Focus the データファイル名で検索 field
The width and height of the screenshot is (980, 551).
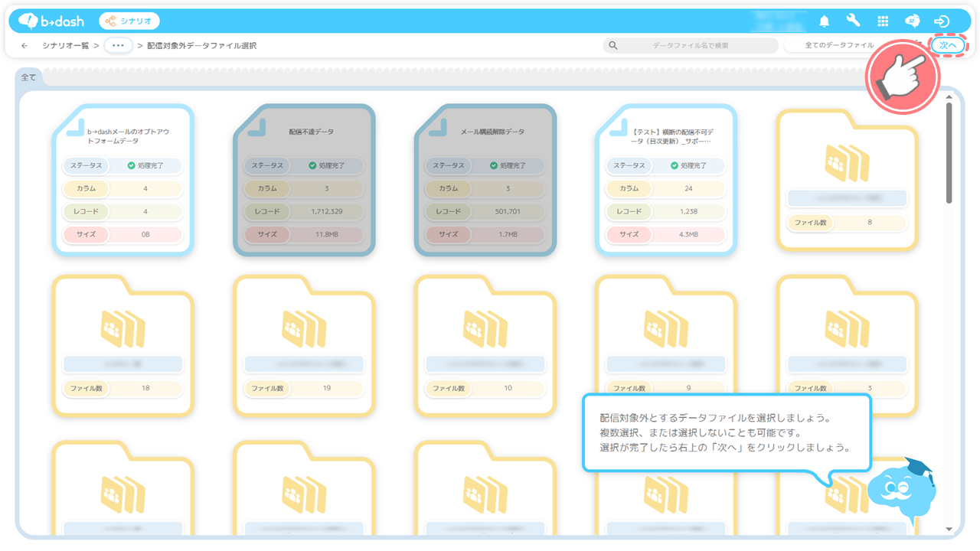coord(691,46)
